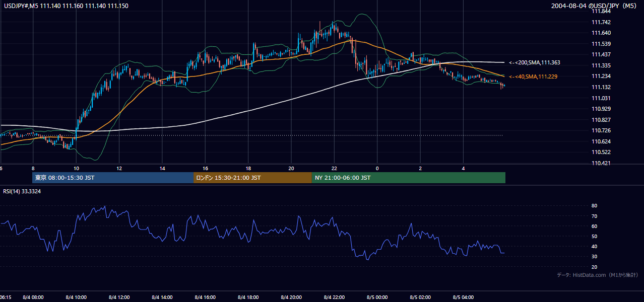Click hour label 10 under the price chart
The image size is (644, 302).
[76, 168]
